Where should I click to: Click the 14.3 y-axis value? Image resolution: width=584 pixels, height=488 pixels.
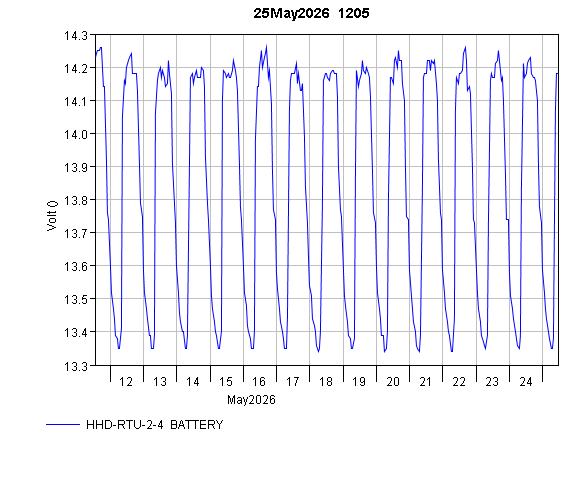pyautogui.click(x=76, y=36)
